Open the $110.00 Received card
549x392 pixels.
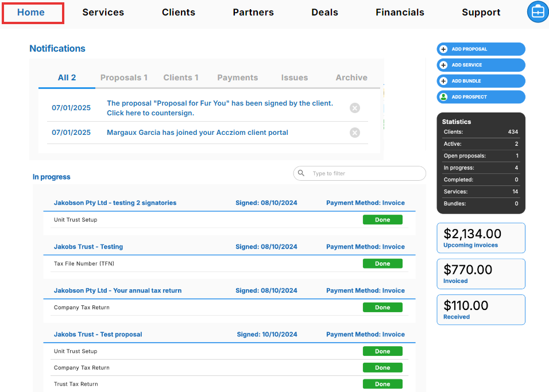coord(481,310)
